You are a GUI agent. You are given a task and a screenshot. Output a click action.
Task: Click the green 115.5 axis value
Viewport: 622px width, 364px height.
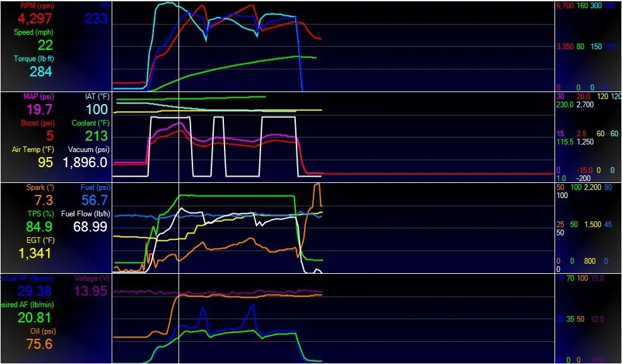tap(565, 141)
